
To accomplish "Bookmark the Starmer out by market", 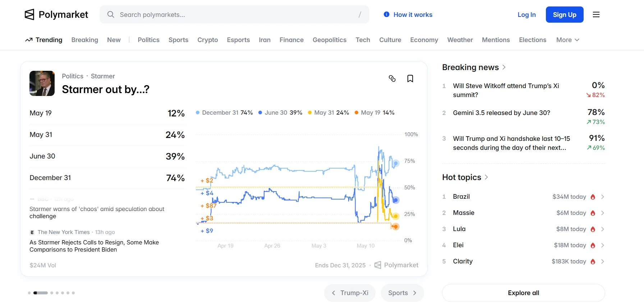I will tap(410, 78).
